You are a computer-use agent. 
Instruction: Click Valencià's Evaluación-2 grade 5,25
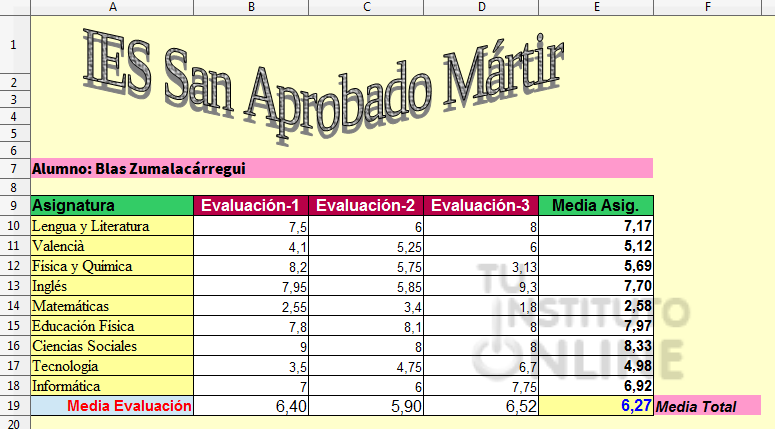pyautogui.click(x=366, y=246)
